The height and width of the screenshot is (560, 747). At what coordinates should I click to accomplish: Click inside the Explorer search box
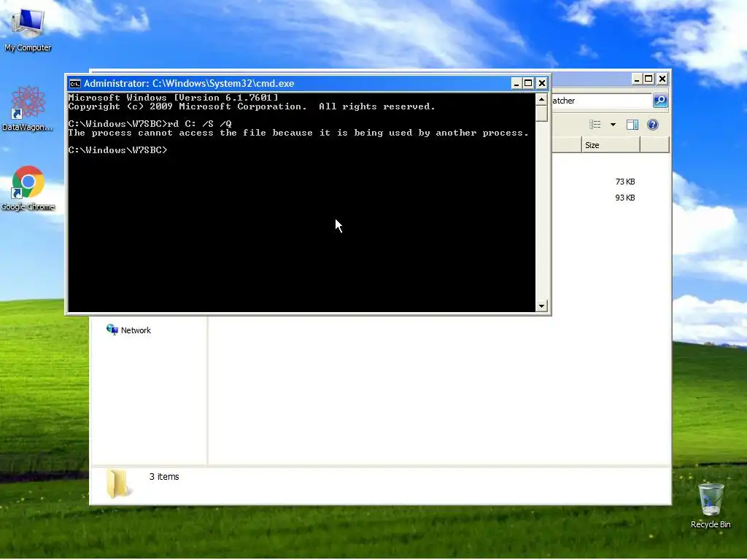tap(601, 101)
